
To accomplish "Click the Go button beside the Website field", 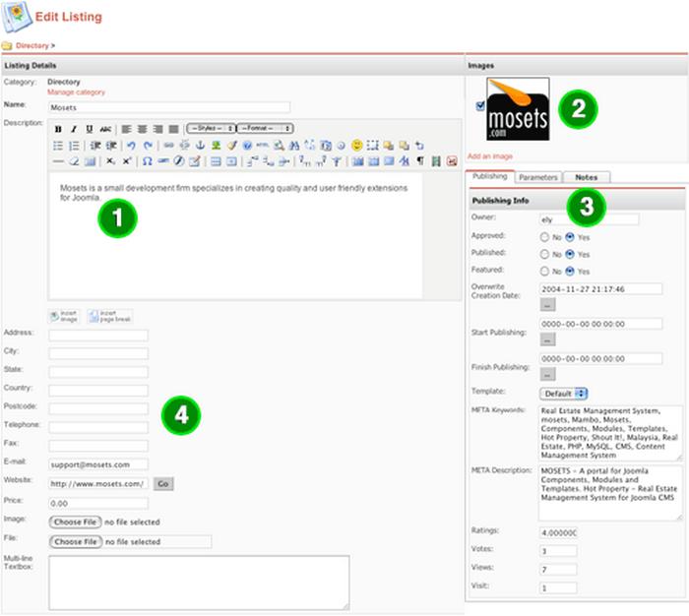I will 163,483.
